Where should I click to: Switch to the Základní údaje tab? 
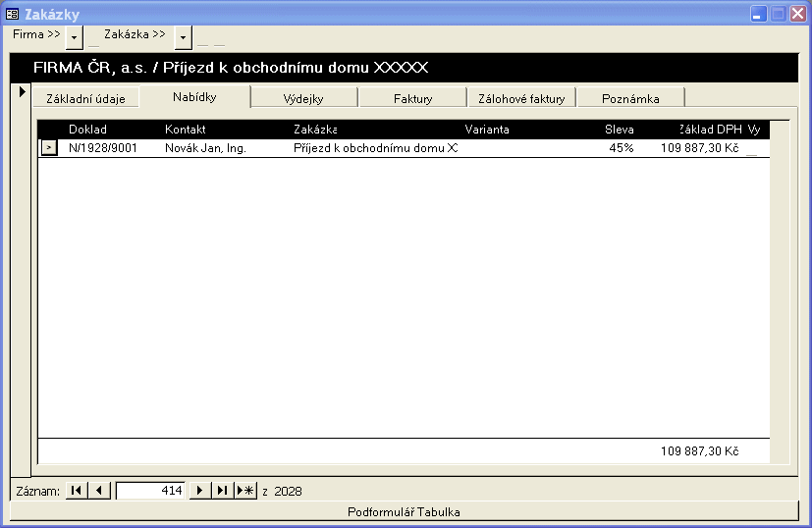click(86, 98)
